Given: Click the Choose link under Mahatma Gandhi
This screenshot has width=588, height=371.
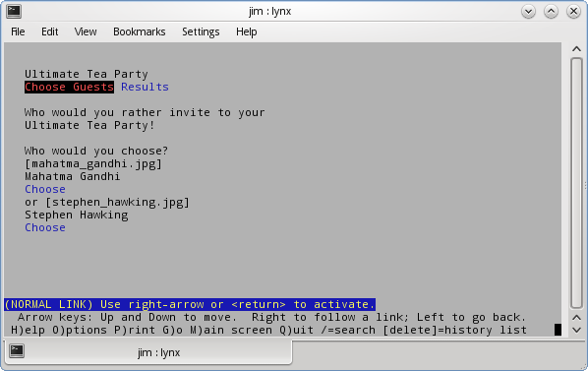Looking at the screenshot, I should pos(45,189).
